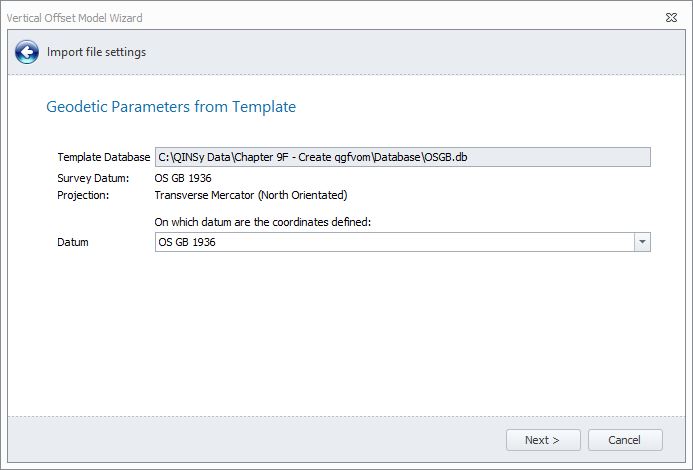693x470 pixels.
Task: Click the Template Database label
Action: [x=104, y=157]
